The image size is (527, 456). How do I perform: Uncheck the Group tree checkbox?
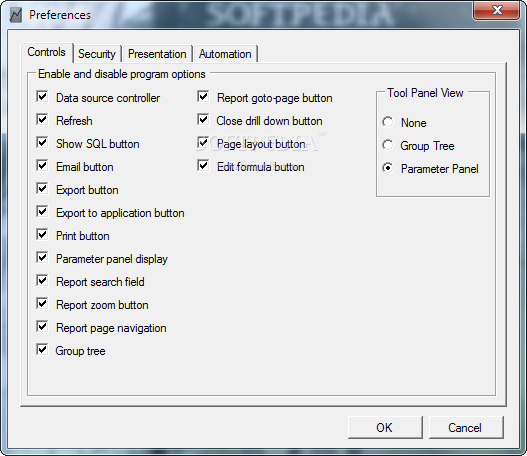[42, 349]
